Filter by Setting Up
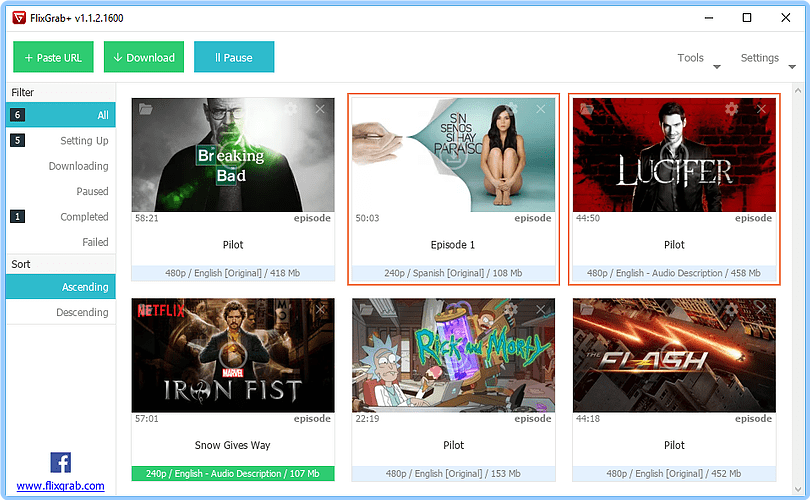This screenshot has height=500, width=810. 60,140
